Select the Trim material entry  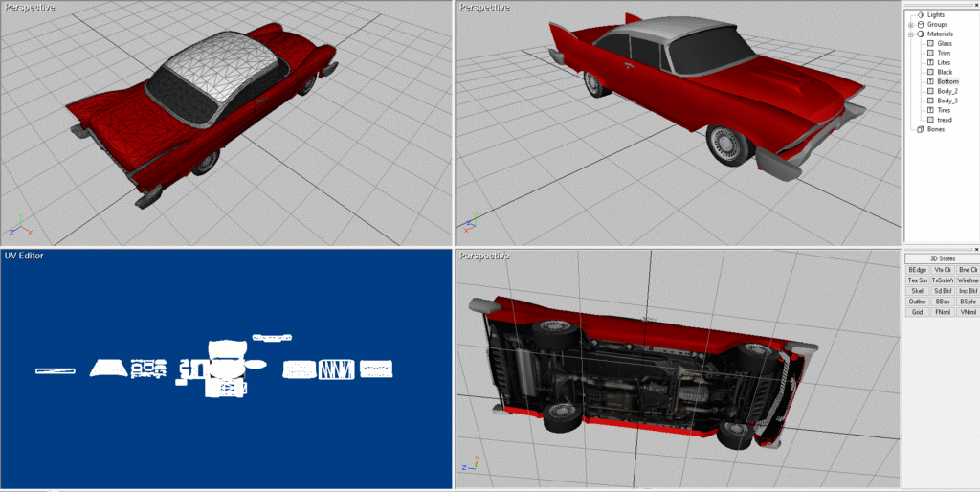tap(944, 53)
